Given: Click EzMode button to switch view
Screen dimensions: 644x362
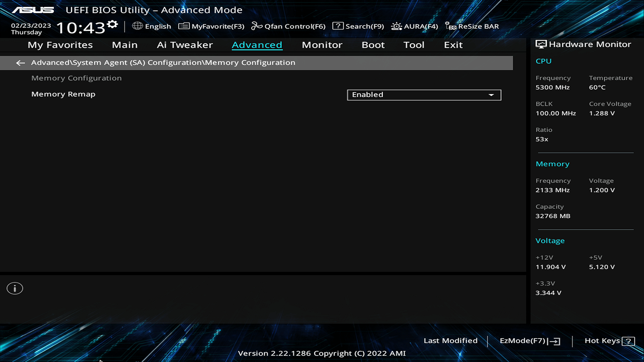Looking at the screenshot, I should [x=529, y=340].
